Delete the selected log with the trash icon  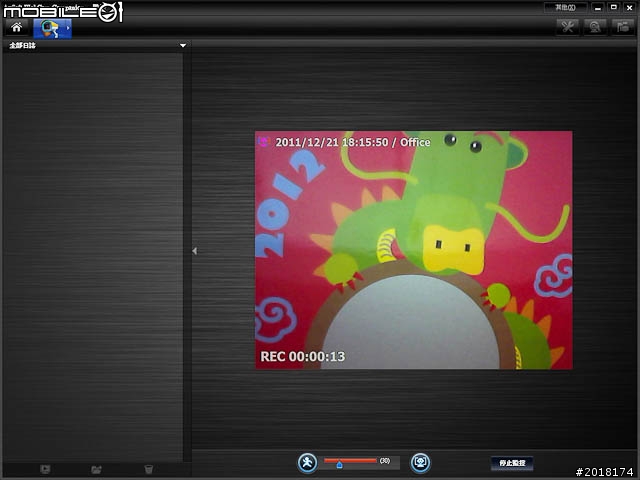149,469
